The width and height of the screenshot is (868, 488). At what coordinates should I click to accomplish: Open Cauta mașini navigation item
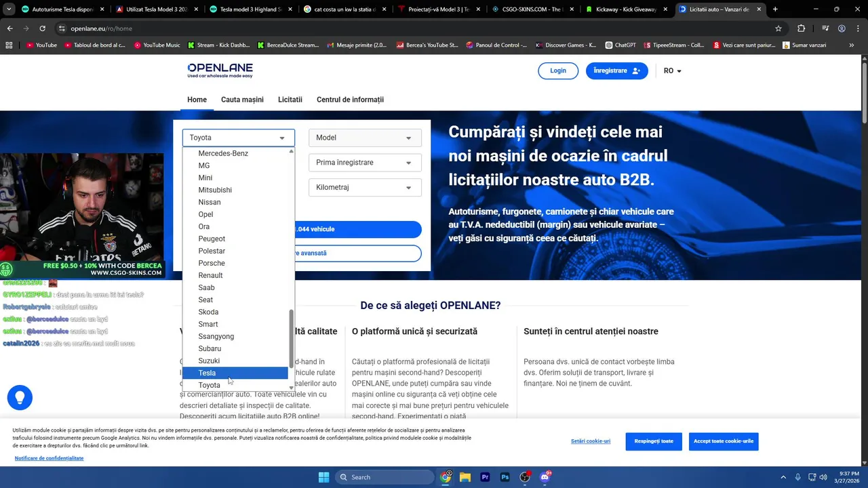click(242, 100)
